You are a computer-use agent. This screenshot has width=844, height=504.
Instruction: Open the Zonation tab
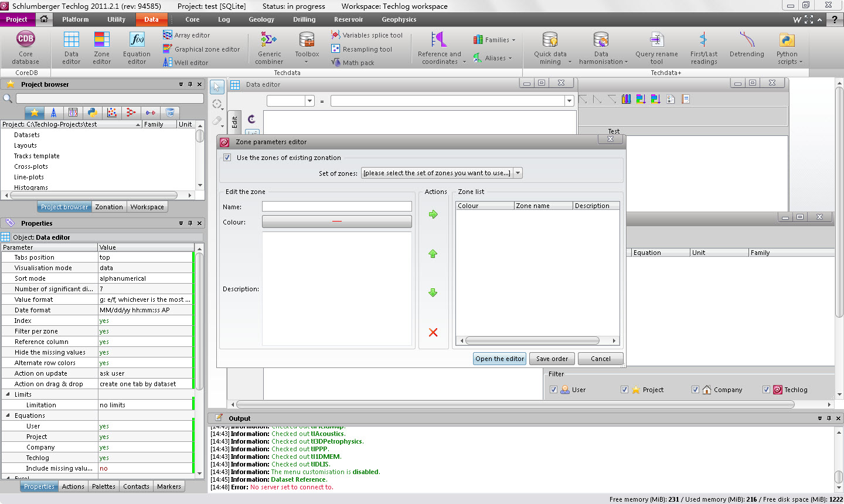109,207
